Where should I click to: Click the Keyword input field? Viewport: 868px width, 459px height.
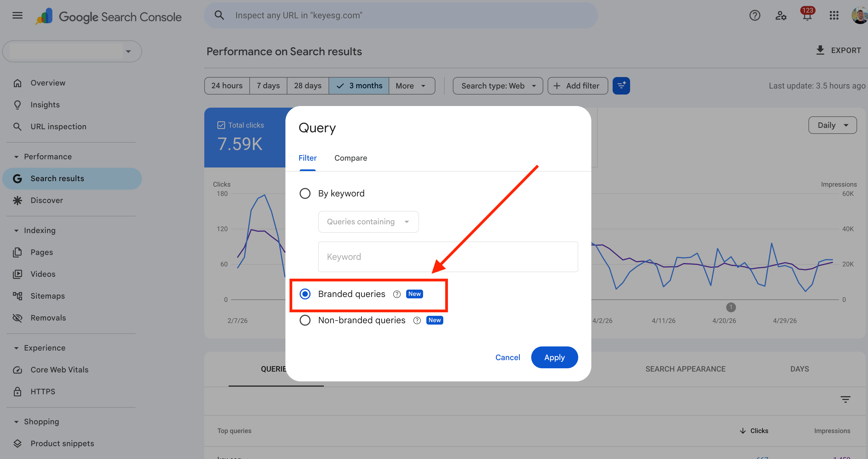coord(448,257)
